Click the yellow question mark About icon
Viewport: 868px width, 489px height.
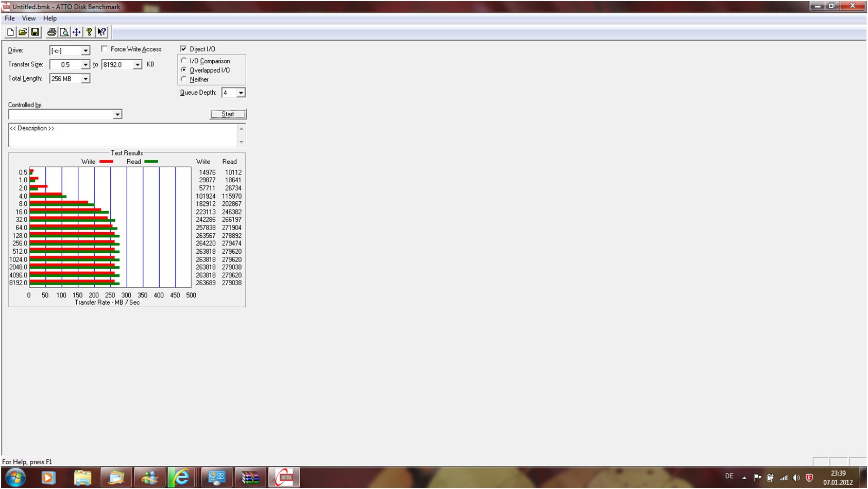[x=89, y=32]
